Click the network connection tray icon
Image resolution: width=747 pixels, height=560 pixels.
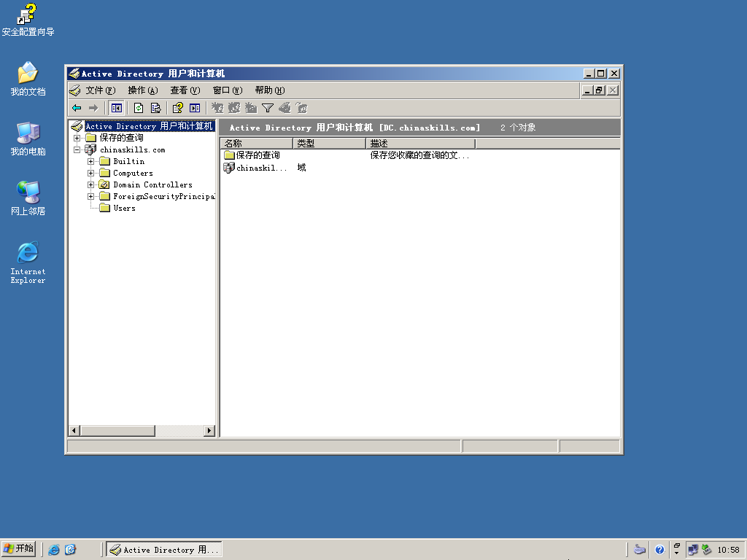(693, 550)
